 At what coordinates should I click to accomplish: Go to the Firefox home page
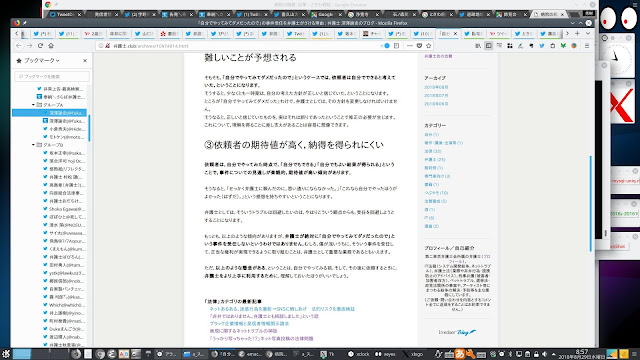[51, 46]
